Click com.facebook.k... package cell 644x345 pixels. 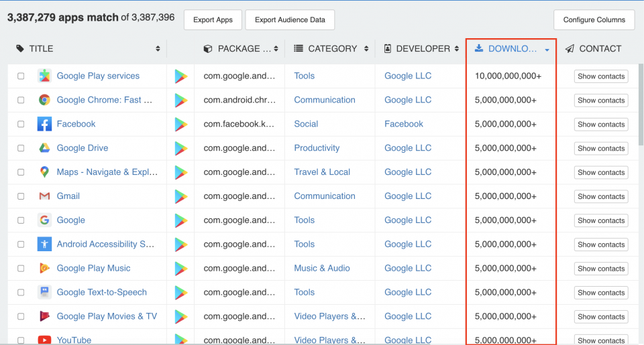point(239,124)
